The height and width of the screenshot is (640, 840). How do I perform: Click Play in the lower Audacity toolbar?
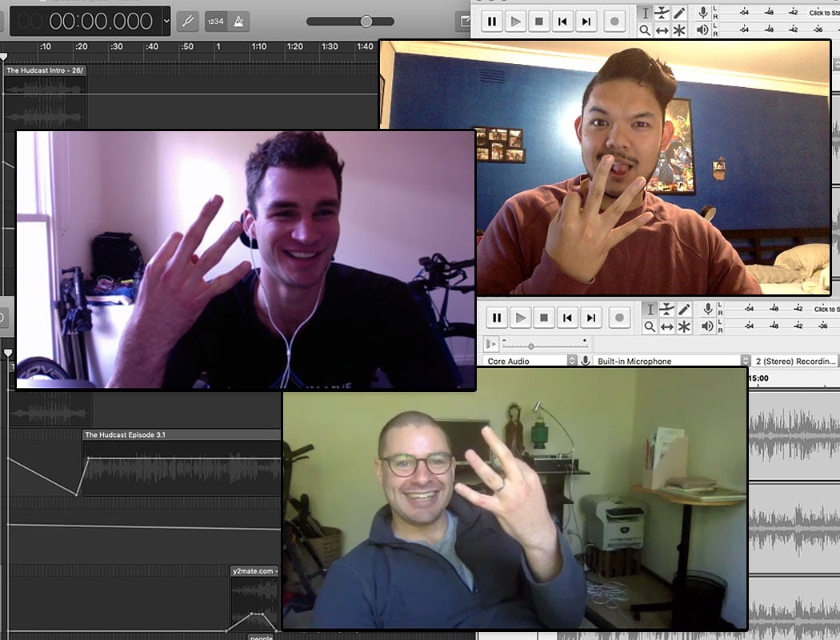point(520,318)
